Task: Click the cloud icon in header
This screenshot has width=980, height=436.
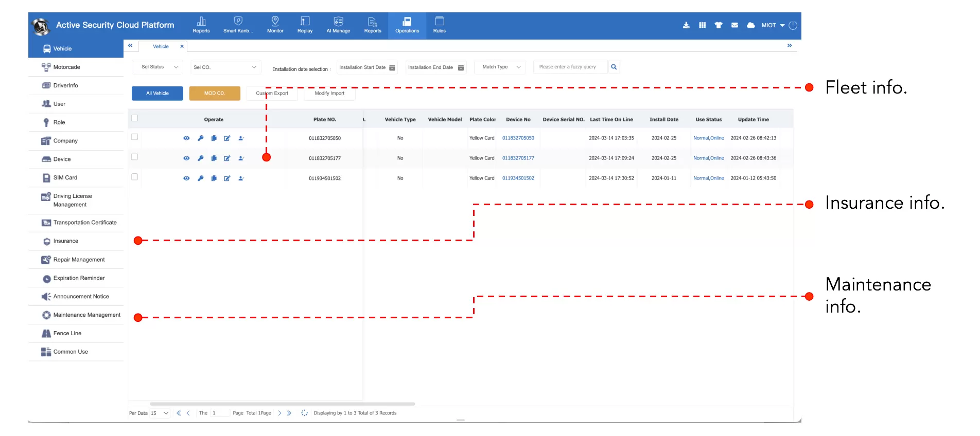Action: [751, 25]
